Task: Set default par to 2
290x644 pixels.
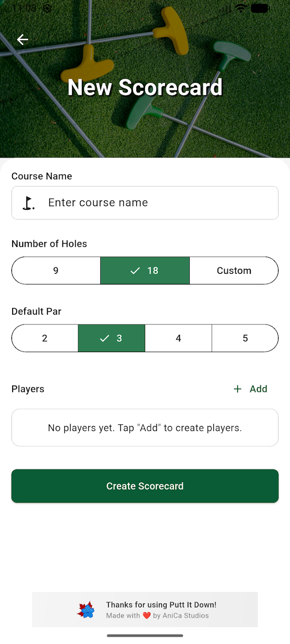Action: pos(45,338)
